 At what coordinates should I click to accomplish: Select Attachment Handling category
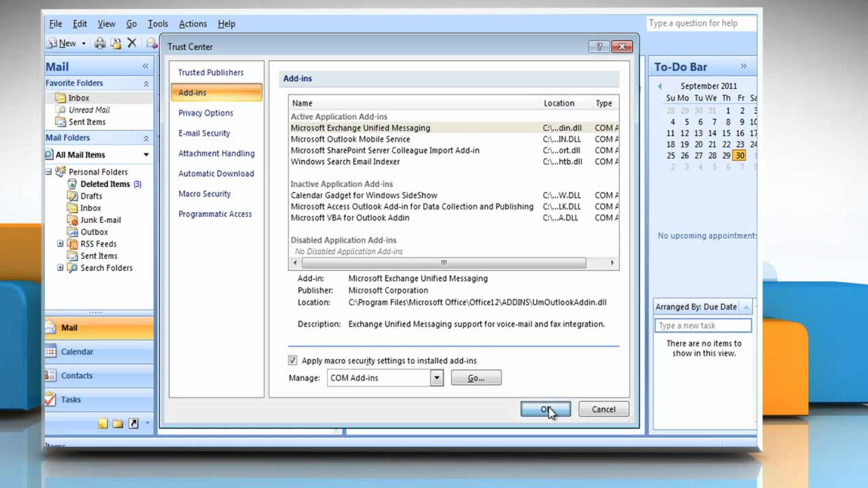pos(216,154)
